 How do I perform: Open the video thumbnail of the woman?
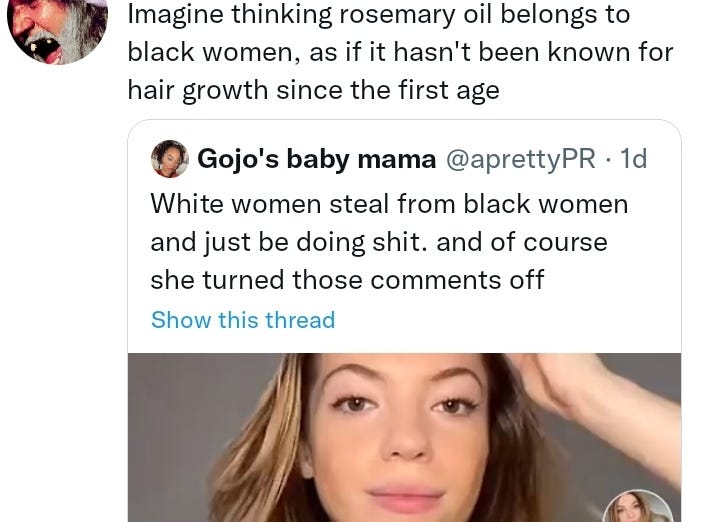pos(404,437)
